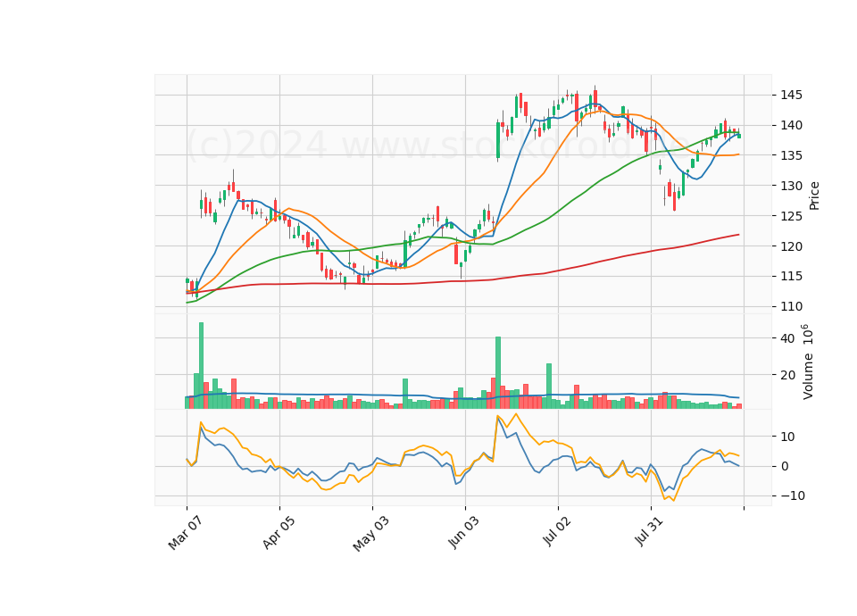
Task: Click the 125 price tick label
Action: pos(791,216)
